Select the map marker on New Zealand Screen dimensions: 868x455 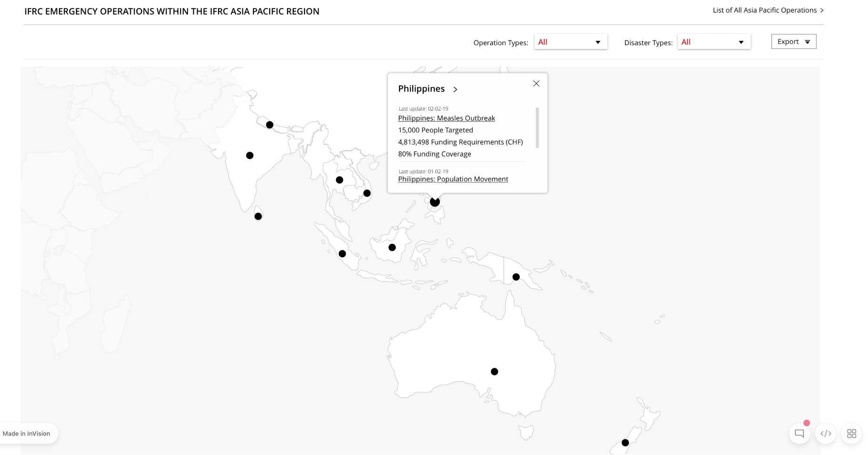625,442
